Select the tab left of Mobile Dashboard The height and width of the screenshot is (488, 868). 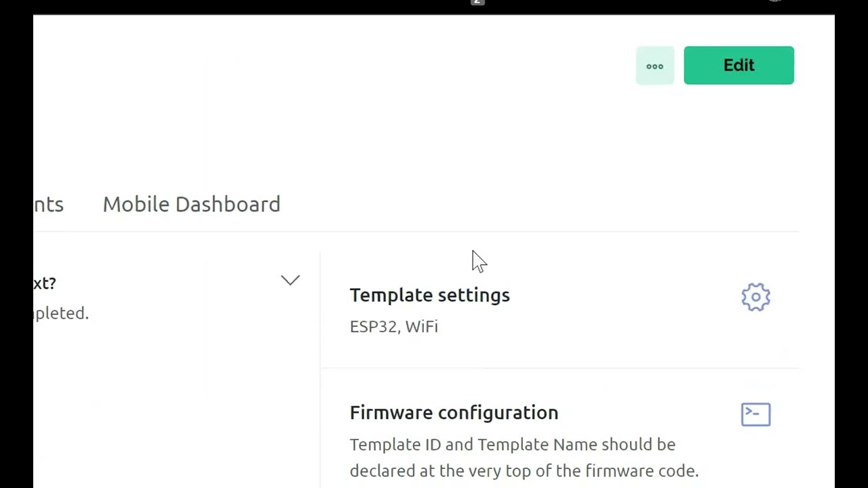49,204
